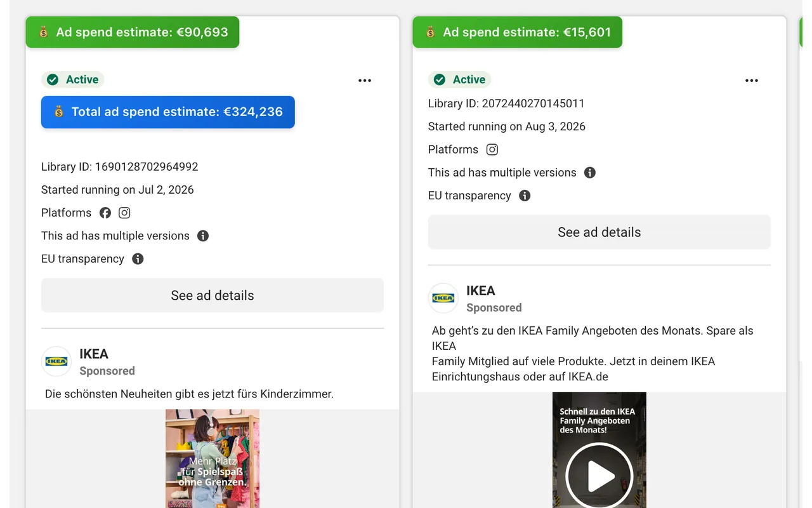812x508 pixels.
Task: Open See ad details for Library ID 1690128702964992
Action: click(213, 295)
